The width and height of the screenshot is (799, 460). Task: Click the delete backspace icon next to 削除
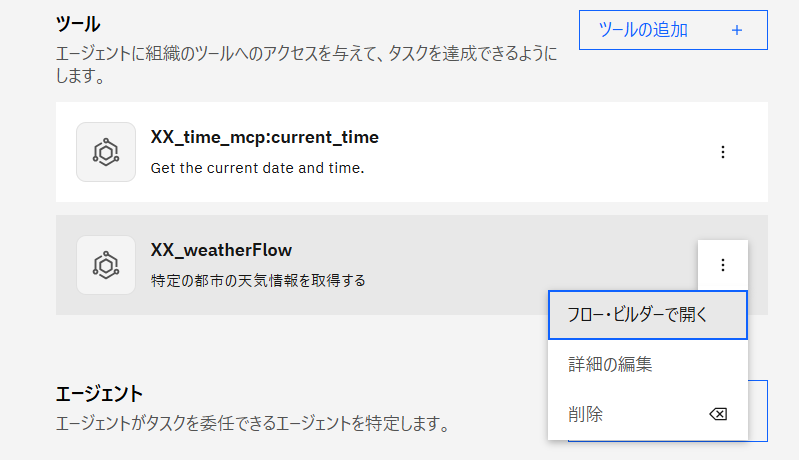717,414
